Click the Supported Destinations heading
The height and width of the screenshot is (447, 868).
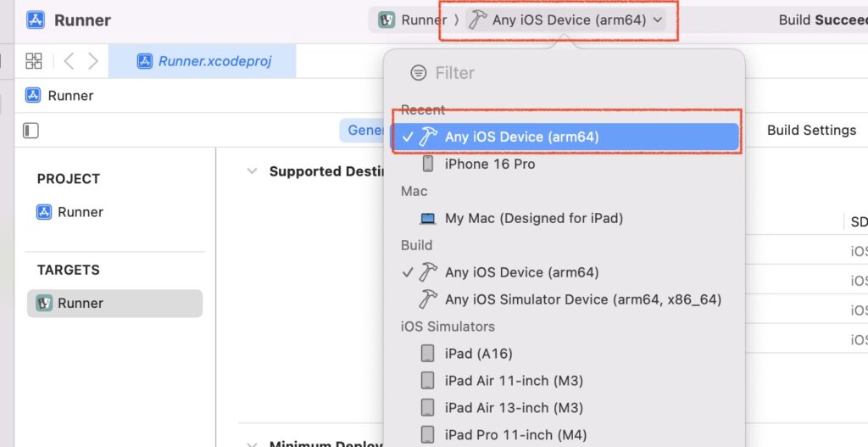point(326,171)
